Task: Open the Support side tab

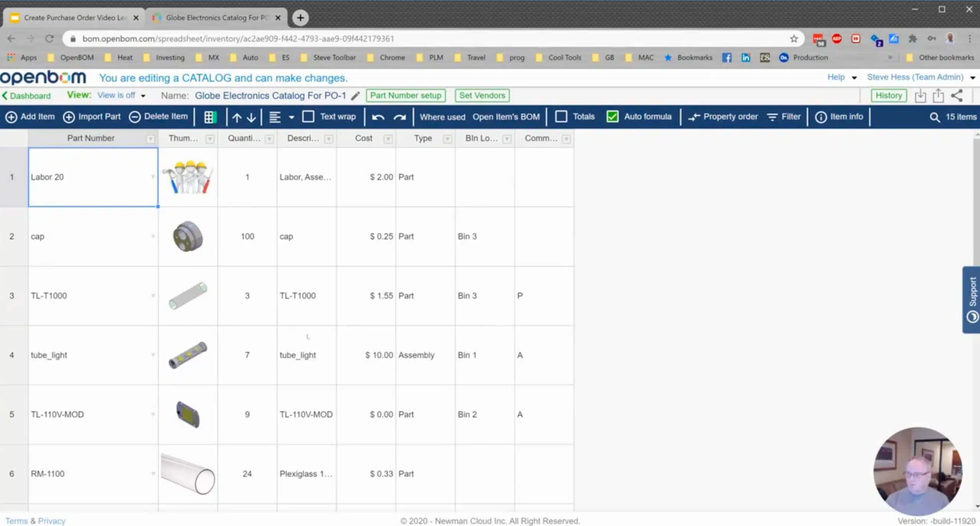Action: [972, 300]
